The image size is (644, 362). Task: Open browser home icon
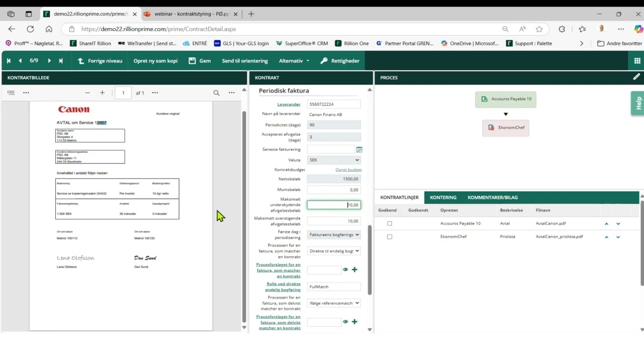pos(49,29)
